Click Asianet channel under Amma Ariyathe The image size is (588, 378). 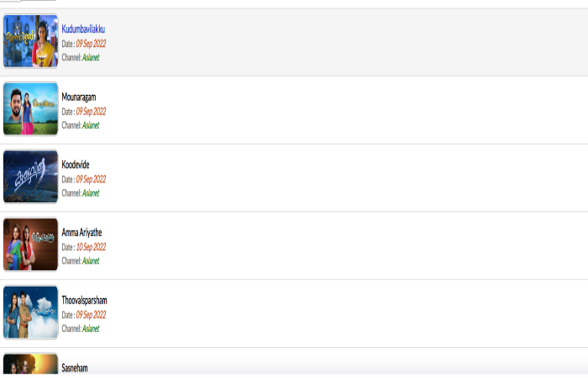(x=91, y=260)
